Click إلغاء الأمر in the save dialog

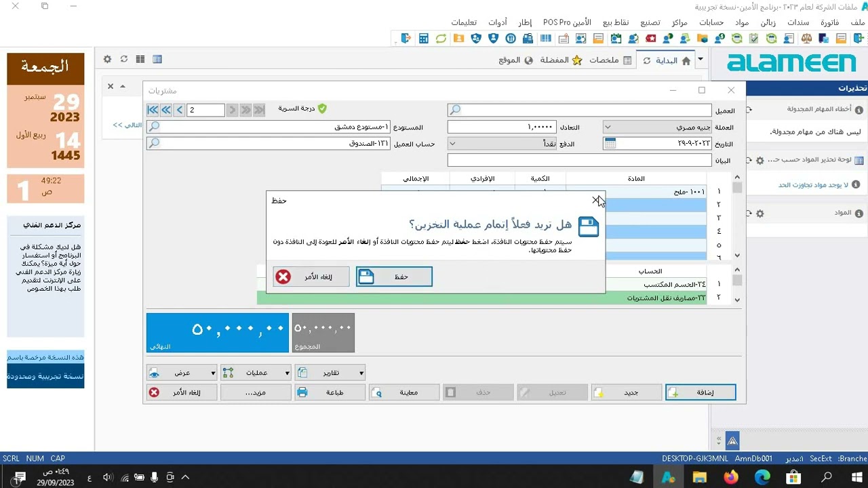pyautogui.click(x=311, y=277)
